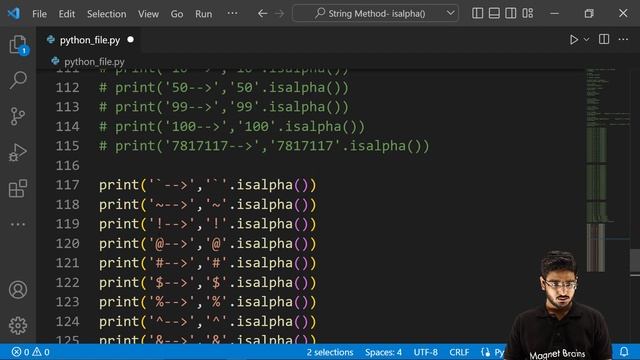
Task: Click the '@' print statement line
Action: point(207,244)
